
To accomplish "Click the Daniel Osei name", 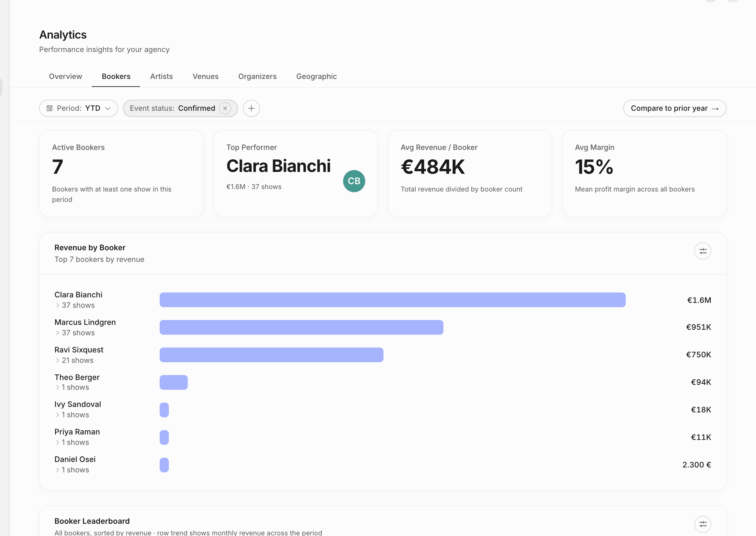I will coord(75,460).
